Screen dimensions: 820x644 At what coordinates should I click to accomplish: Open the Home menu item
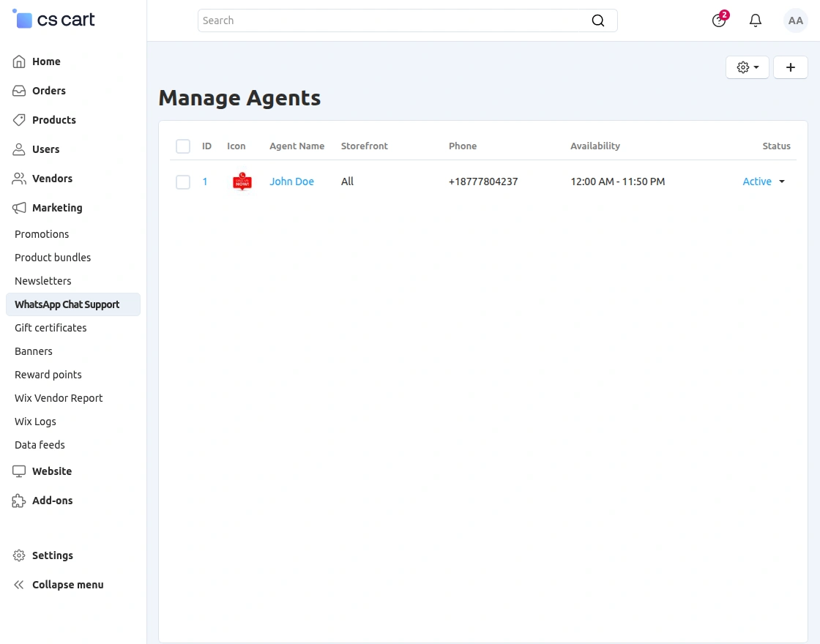(46, 61)
